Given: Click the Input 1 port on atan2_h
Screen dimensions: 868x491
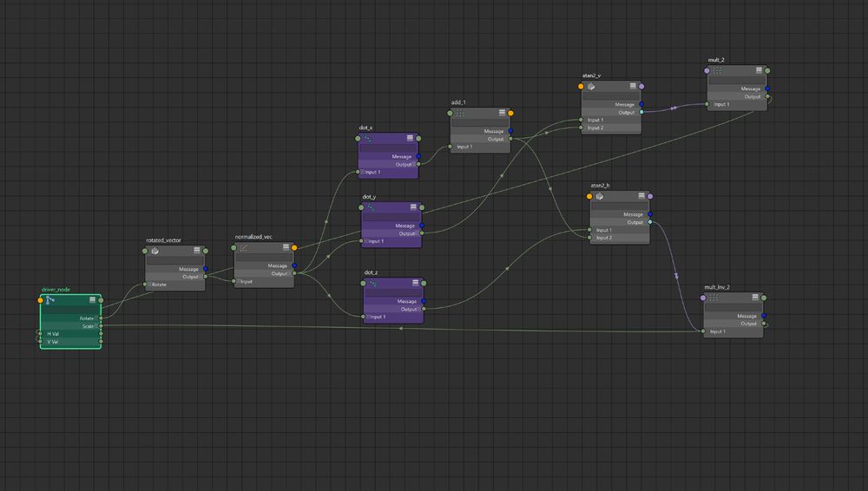Looking at the screenshot, I should (x=589, y=230).
